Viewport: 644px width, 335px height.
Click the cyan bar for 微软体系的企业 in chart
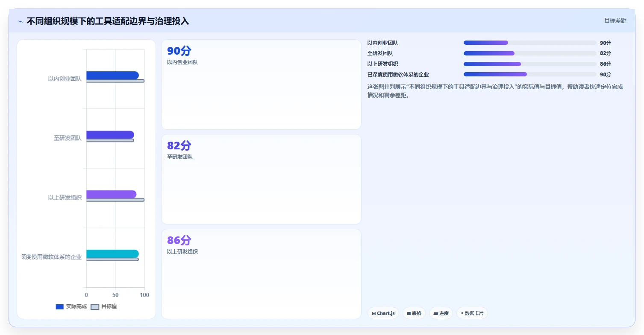(112, 254)
